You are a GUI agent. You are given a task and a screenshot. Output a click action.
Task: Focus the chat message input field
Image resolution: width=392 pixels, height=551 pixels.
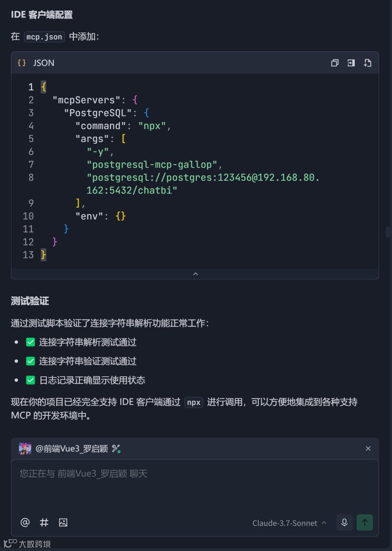click(x=195, y=486)
